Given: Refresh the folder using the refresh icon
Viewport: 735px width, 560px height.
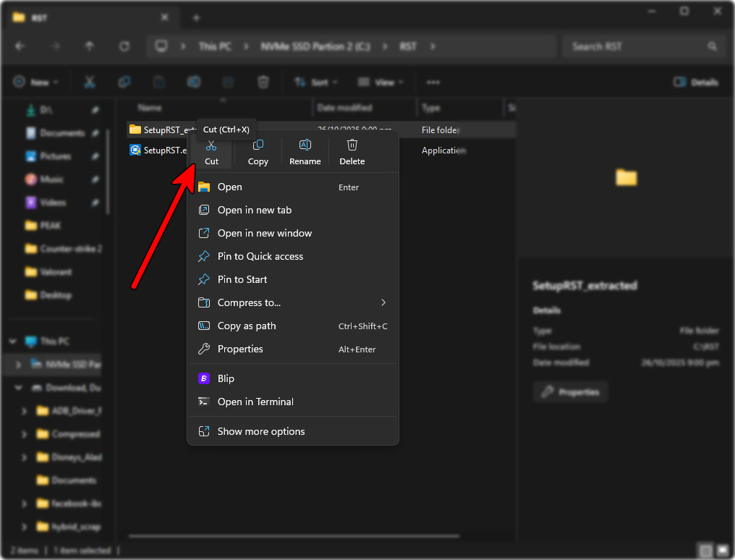Looking at the screenshot, I should tap(124, 46).
